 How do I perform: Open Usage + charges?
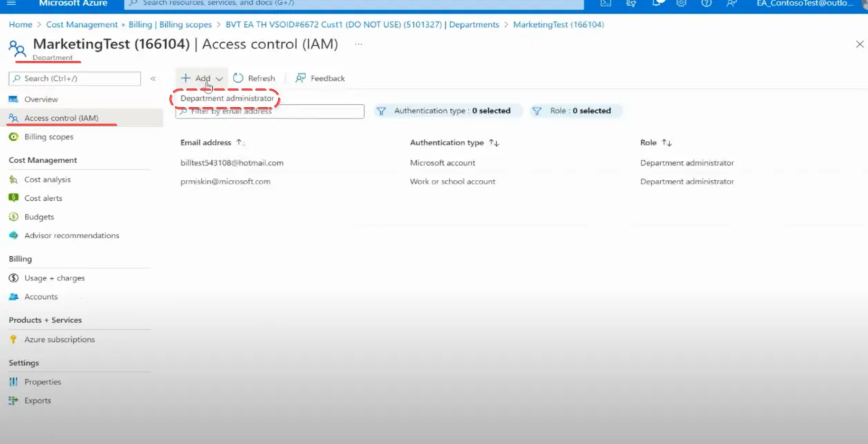(x=54, y=278)
